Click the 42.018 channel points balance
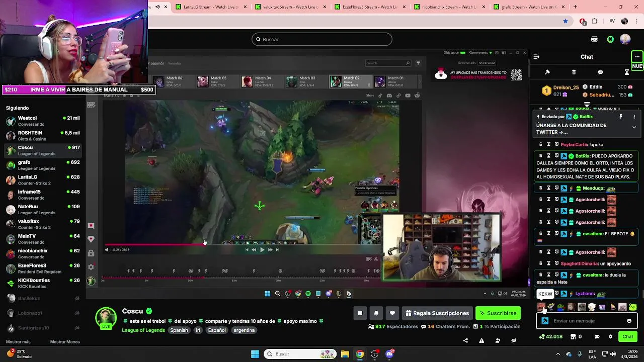 pyautogui.click(x=550, y=337)
